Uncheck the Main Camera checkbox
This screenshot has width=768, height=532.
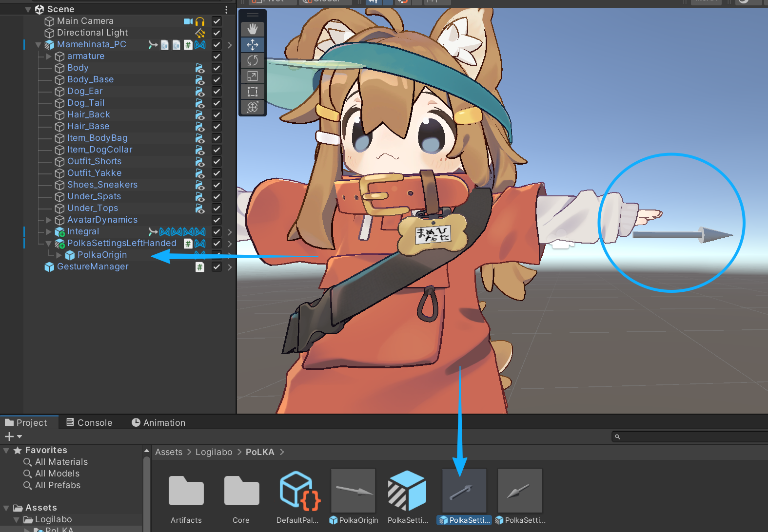(x=217, y=21)
